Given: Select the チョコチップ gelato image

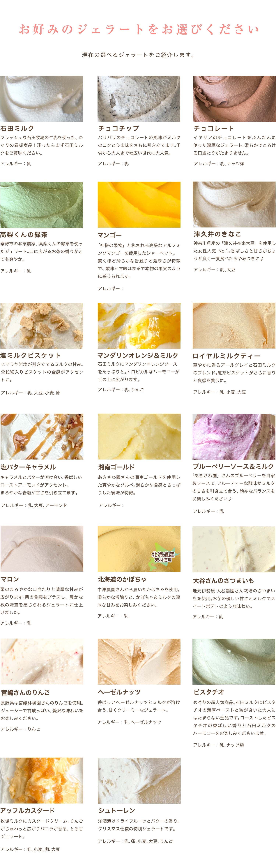Looking at the screenshot, I should 139,99.
